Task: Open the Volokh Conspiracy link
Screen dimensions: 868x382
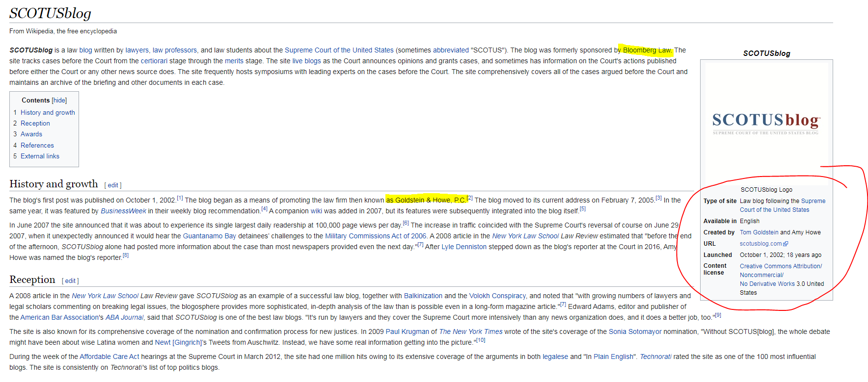Action: [x=497, y=296]
